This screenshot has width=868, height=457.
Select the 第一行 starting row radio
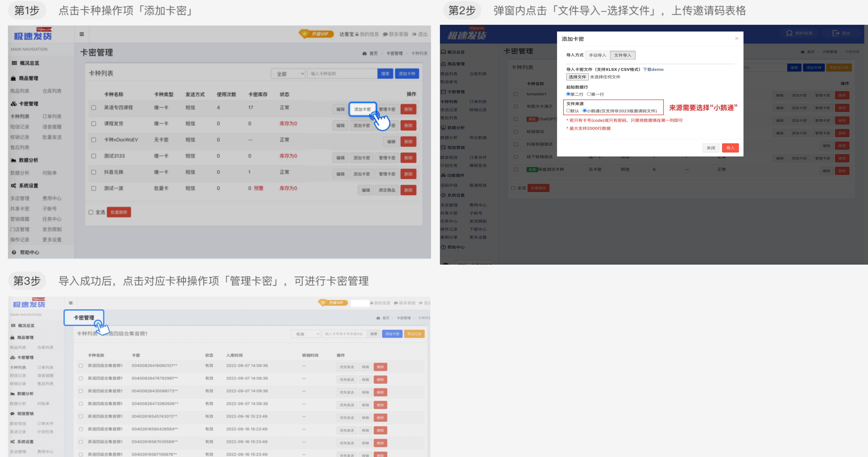pyautogui.click(x=589, y=94)
